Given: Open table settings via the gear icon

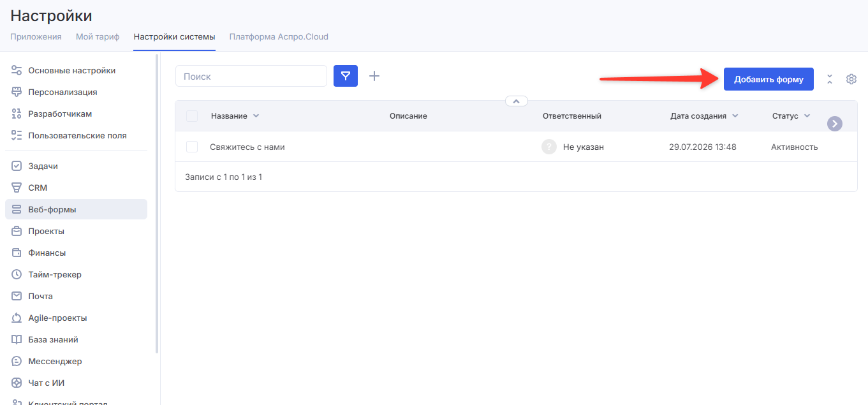Looking at the screenshot, I should 851,79.
